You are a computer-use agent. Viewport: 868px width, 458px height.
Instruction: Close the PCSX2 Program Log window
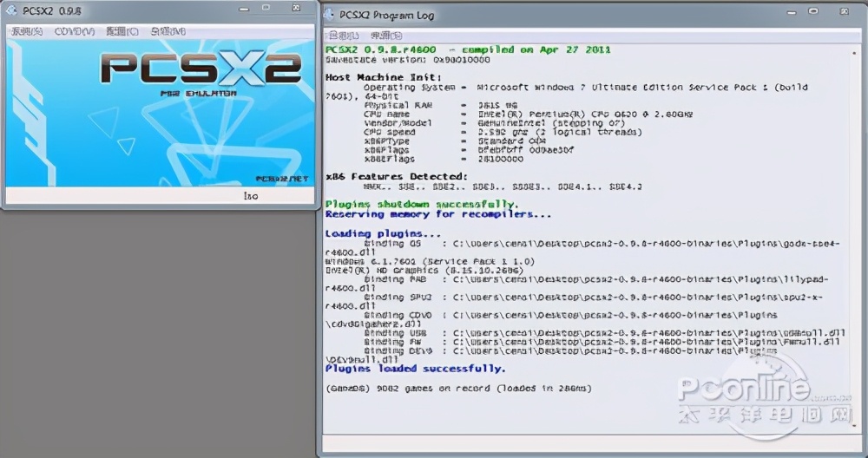coord(845,10)
